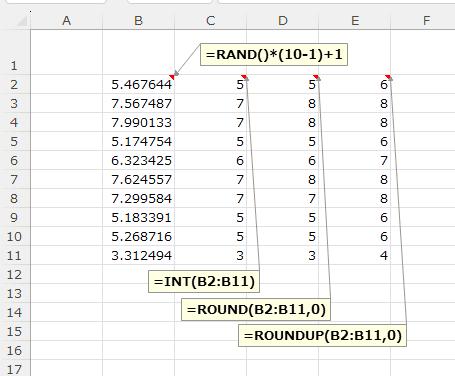This screenshot has height=376, width=455.
Task: Click cell containing 7.299584
Action: click(x=138, y=198)
